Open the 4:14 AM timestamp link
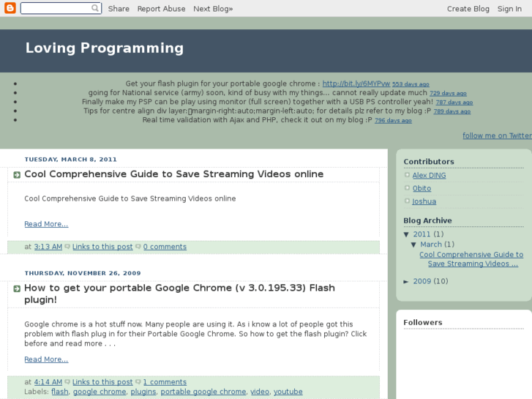Viewport: 532px width, 399px height. click(x=48, y=382)
